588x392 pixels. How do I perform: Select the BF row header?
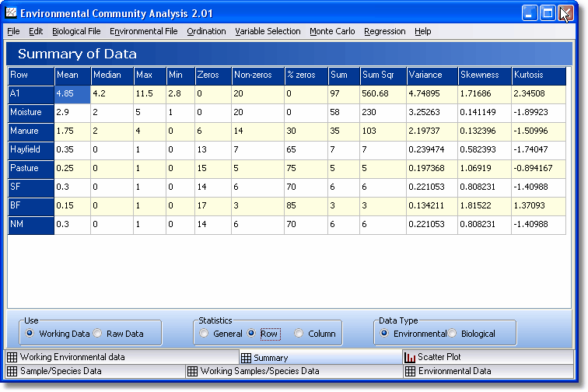tap(31, 207)
